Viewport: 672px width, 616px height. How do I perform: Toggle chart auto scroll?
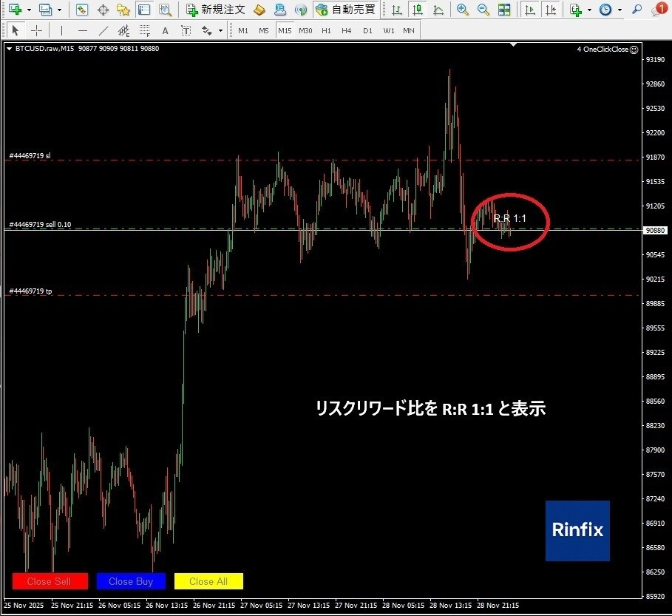530,10
